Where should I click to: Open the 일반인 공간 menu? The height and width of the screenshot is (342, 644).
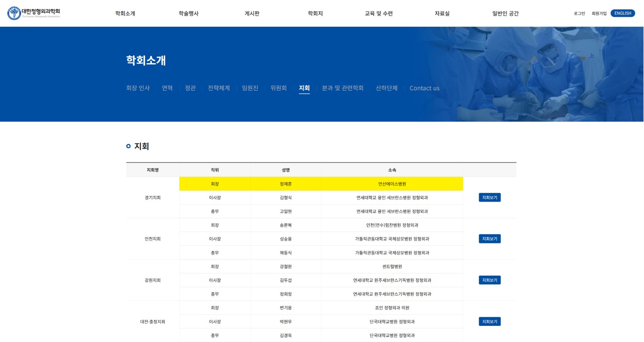tap(505, 13)
